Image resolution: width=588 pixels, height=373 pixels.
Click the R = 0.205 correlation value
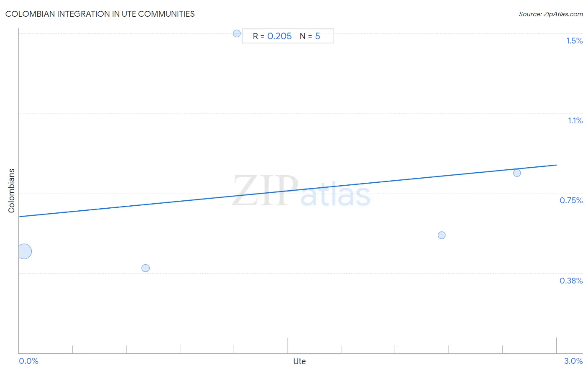pyautogui.click(x=272, y=36)
